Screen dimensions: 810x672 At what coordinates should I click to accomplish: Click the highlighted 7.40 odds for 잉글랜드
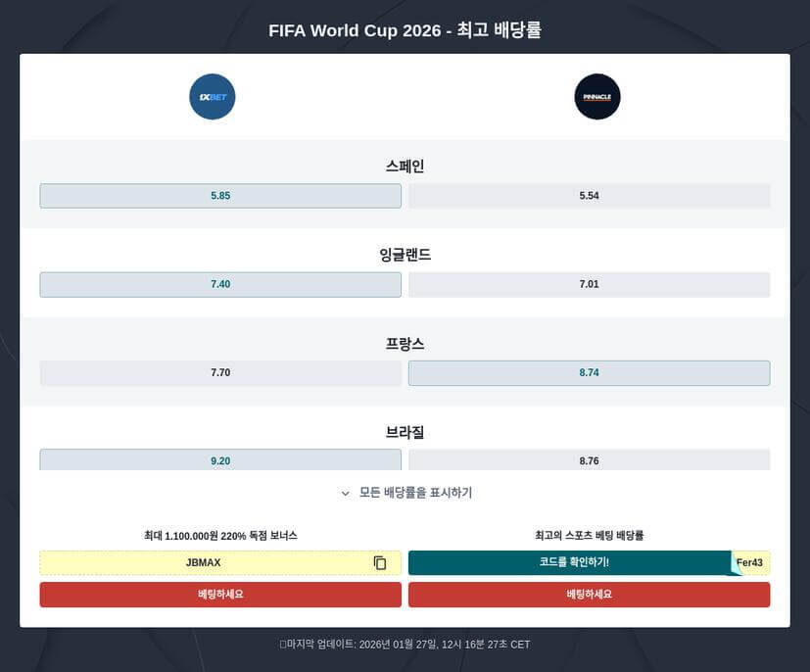[219, 284]
